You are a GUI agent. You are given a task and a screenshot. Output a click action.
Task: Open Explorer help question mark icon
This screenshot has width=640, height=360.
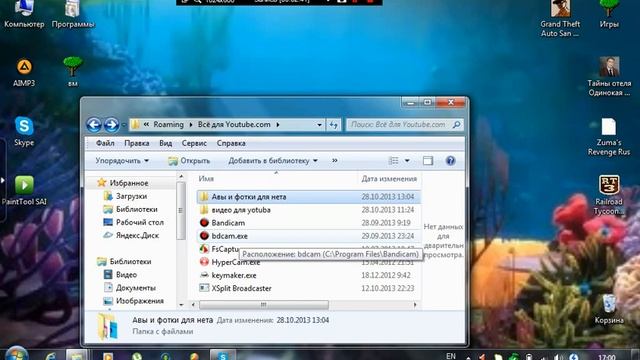(x=450, y=161)
